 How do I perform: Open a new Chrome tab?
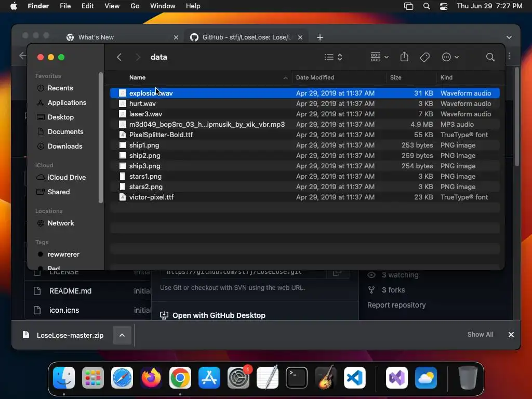(x=320, y=37)
